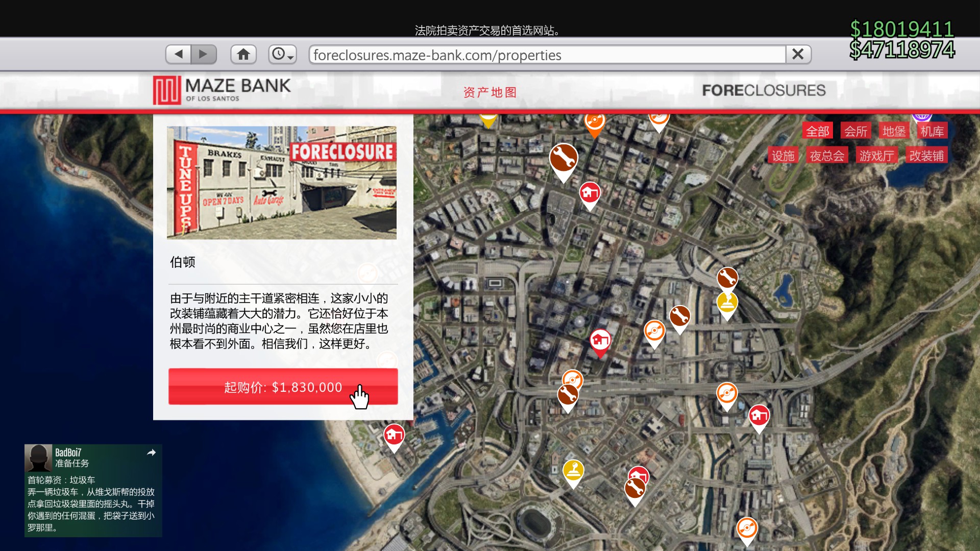
Task: Select the wrench marker directly above the yellow joystick marker
Action: [x=727, y=278]
